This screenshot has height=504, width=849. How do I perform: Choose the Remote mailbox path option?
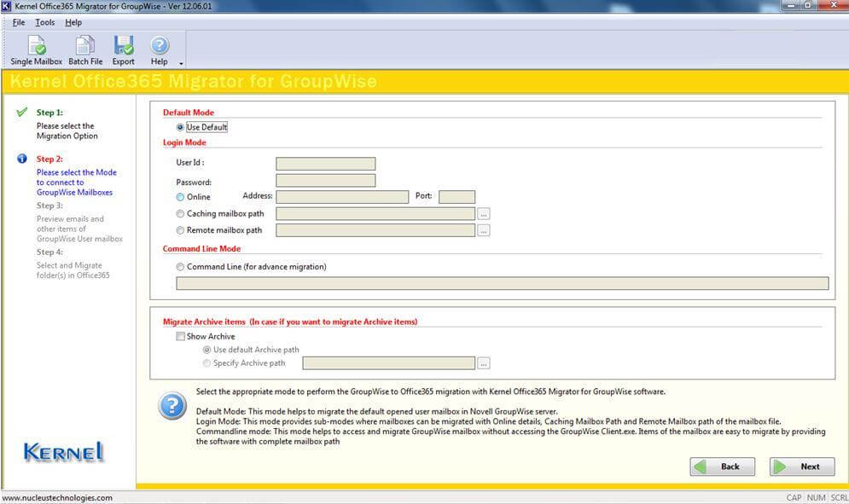pos(180,230)
